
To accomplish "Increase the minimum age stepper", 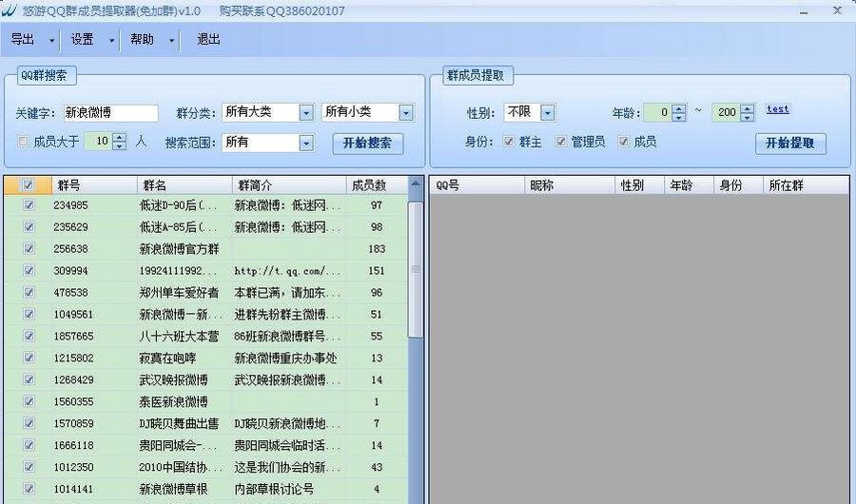I will tap(678, 108).
